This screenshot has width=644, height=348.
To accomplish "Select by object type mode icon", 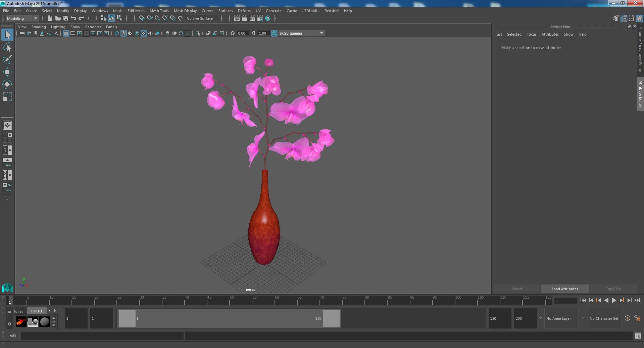I will coord(111,18).
